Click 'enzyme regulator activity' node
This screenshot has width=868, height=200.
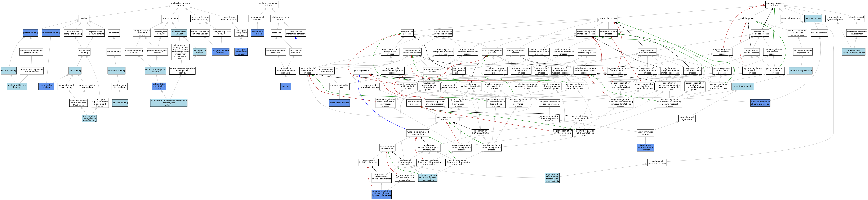(222, 33)
